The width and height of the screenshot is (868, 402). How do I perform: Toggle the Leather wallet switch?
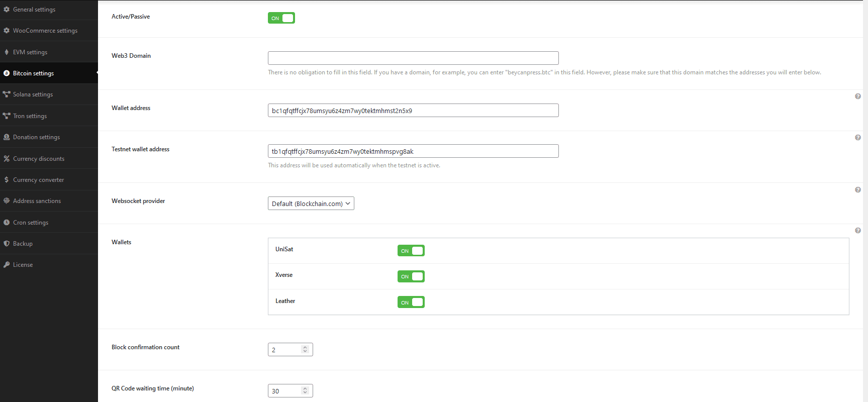[411, 302]
